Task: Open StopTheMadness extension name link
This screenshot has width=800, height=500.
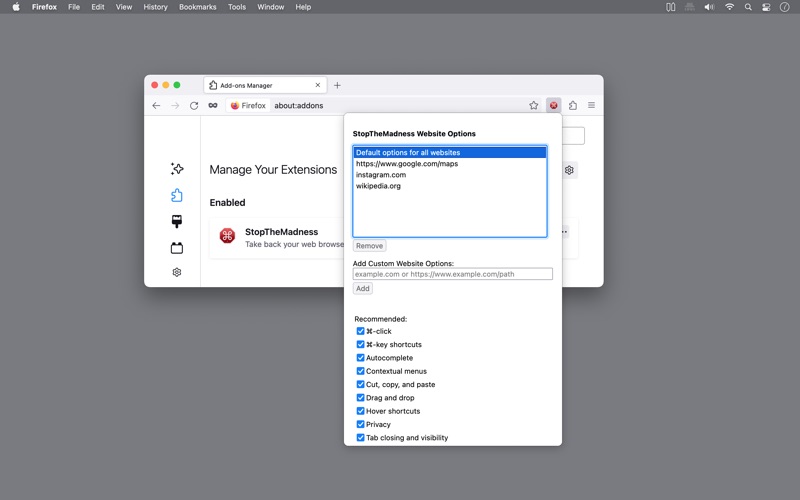Action: point(282,232)
